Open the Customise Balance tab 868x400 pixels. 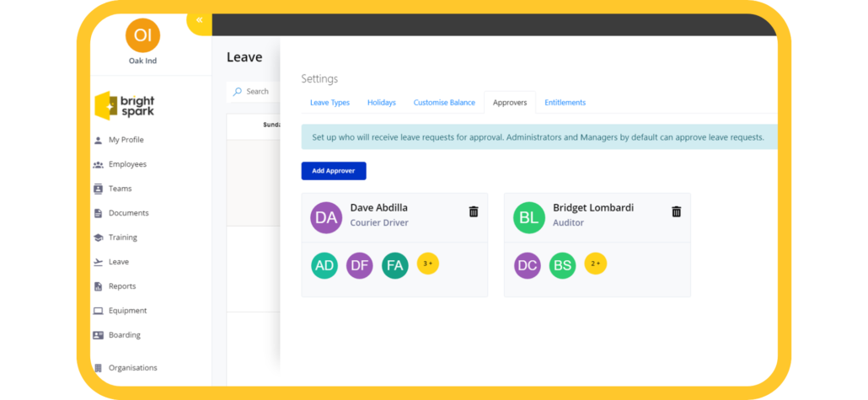point(444,103)
